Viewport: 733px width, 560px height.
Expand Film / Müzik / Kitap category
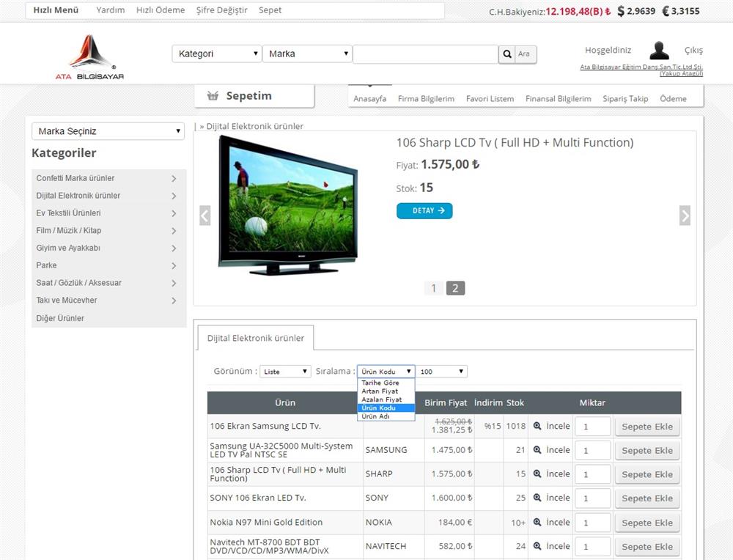tap(174, 231)
